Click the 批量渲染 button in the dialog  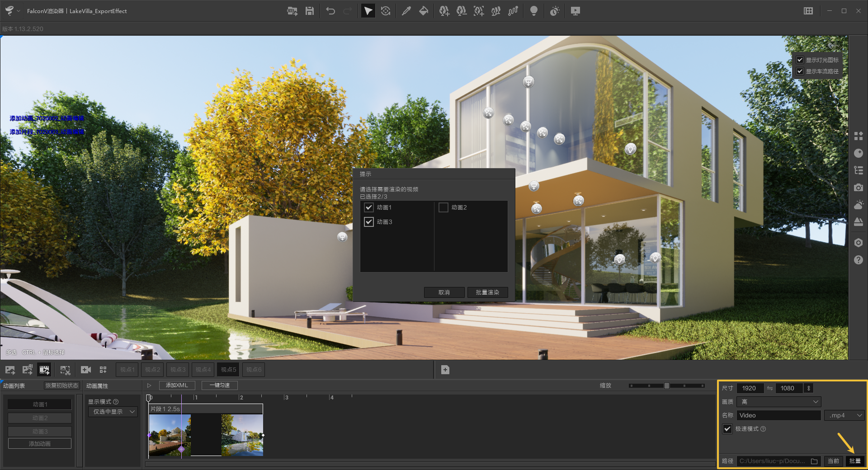487,292
